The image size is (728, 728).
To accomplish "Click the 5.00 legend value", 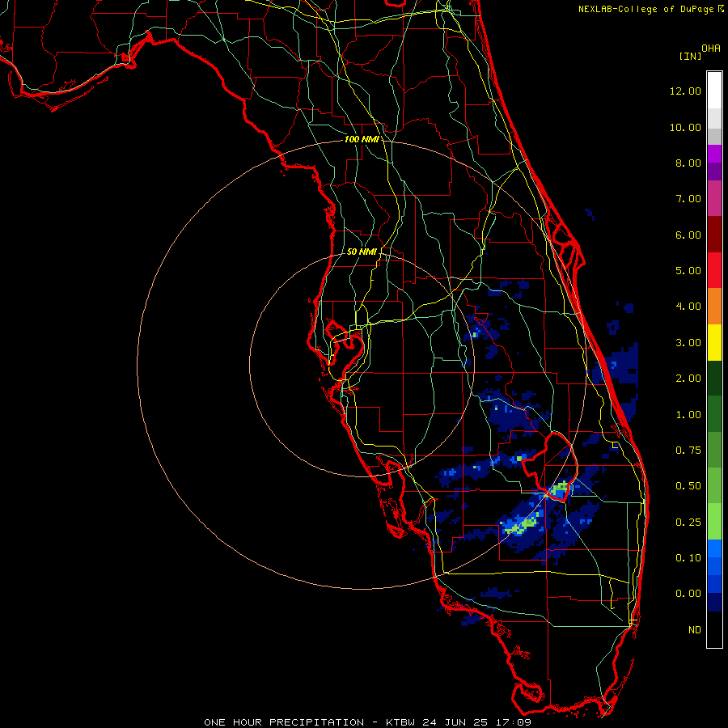I will (x=688, y=271).
